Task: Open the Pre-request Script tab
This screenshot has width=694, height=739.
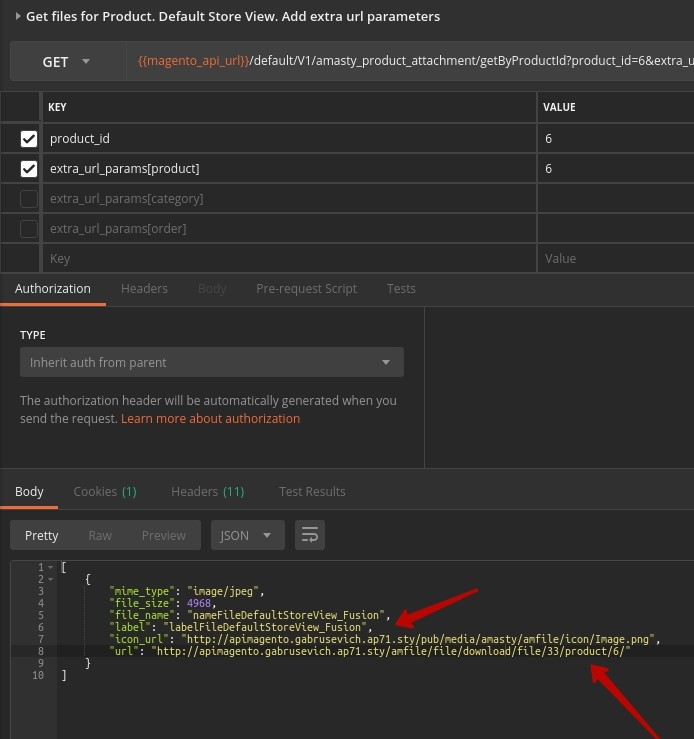Action: (x=306, y=289)
